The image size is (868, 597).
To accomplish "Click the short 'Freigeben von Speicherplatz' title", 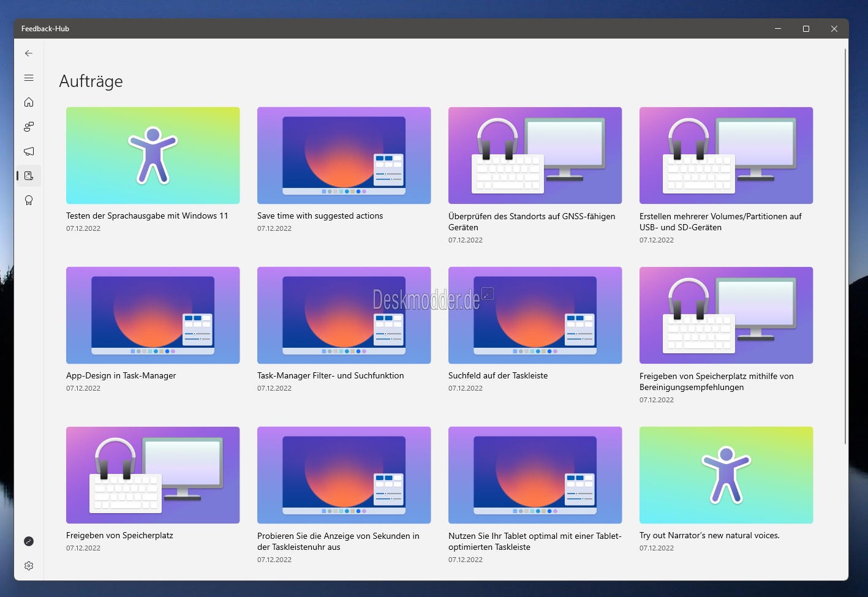I will tap(119, 535).
